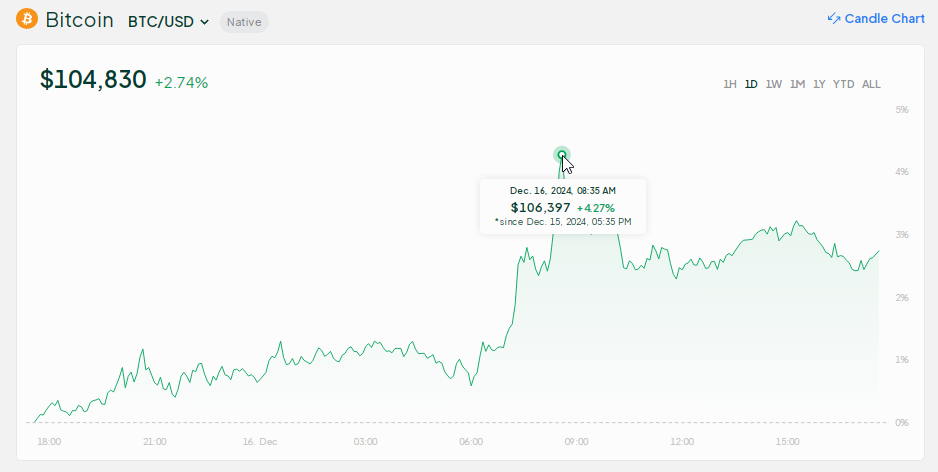The image size is (938, 472).
Task: Switch to Candle Chart view
Action: pos(884,18)
